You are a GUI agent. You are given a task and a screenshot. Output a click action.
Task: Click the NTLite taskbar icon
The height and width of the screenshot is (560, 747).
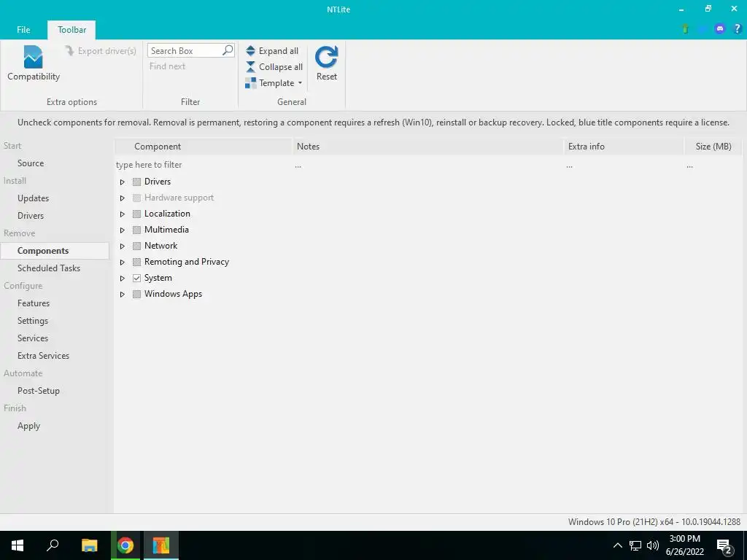pos(161,545)
